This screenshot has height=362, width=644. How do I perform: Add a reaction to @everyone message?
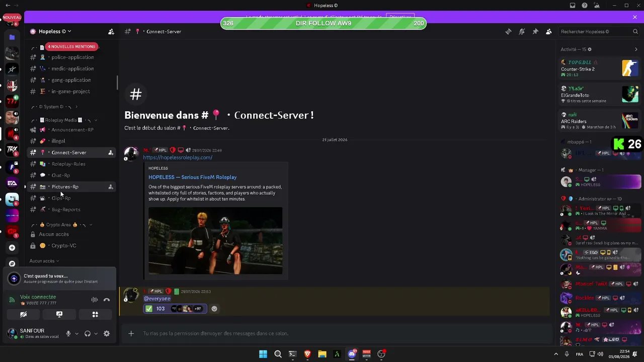pos(214,309)
